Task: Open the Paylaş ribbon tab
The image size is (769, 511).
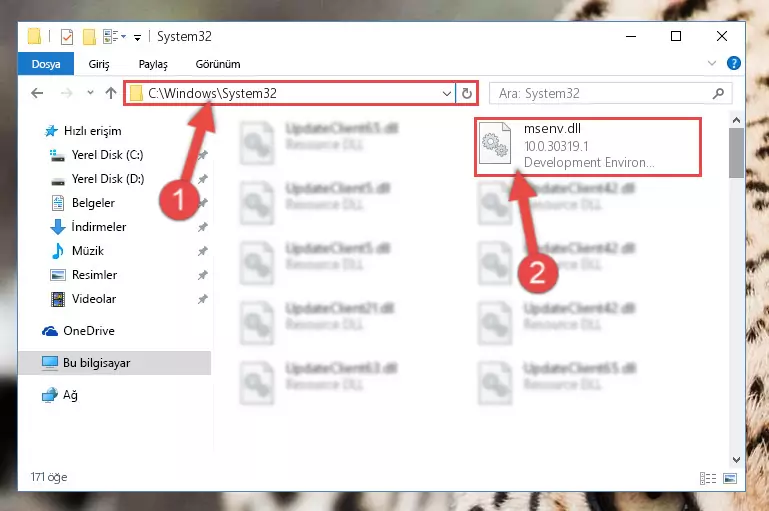Action: (153, 64)
